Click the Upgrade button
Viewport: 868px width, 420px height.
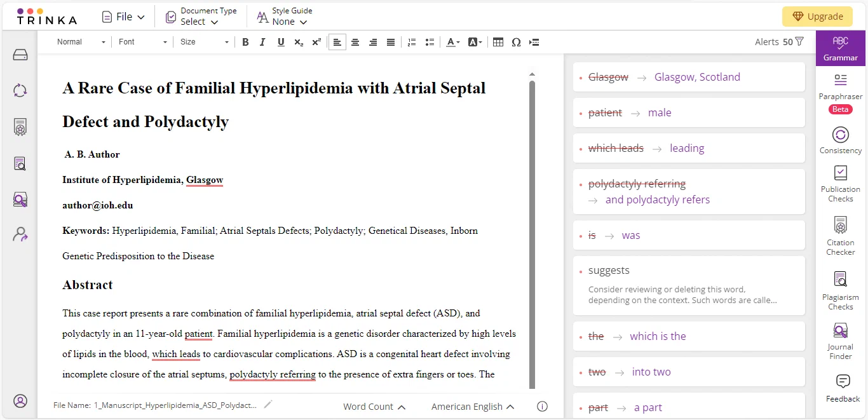pos(817,17)
